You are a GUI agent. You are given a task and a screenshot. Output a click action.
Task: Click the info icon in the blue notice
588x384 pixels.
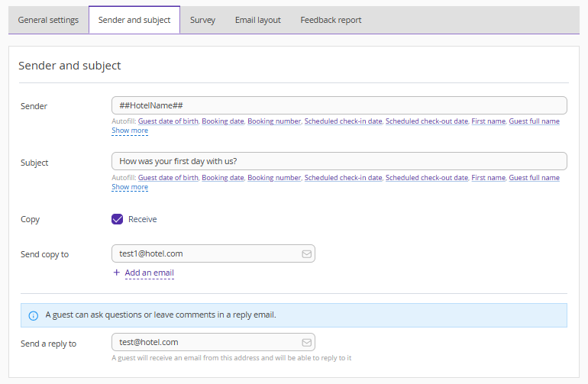coord(33,315)
